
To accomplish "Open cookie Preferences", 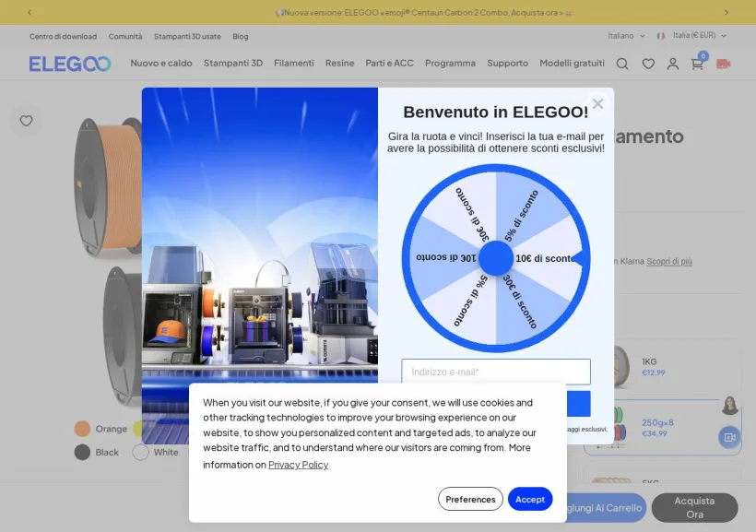I will [470, 499].
